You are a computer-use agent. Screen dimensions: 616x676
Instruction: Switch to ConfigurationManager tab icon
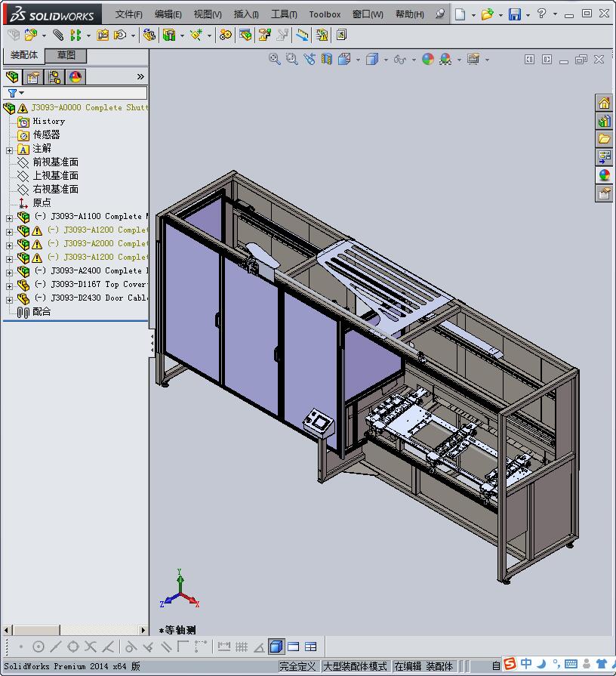[x=54, y=77]
